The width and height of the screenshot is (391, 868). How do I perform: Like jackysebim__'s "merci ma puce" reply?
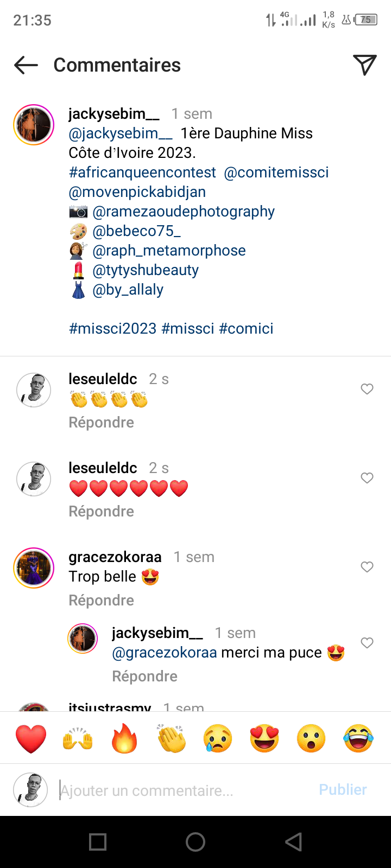[367, 643]
